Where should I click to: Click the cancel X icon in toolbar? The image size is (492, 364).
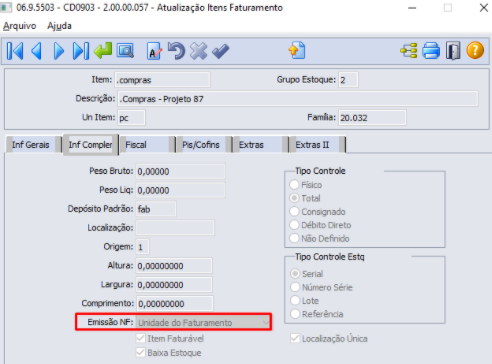198,51
